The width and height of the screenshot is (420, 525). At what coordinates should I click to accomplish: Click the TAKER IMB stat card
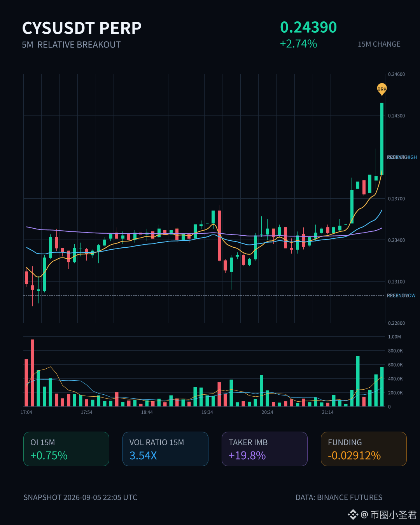coord(264,449)
